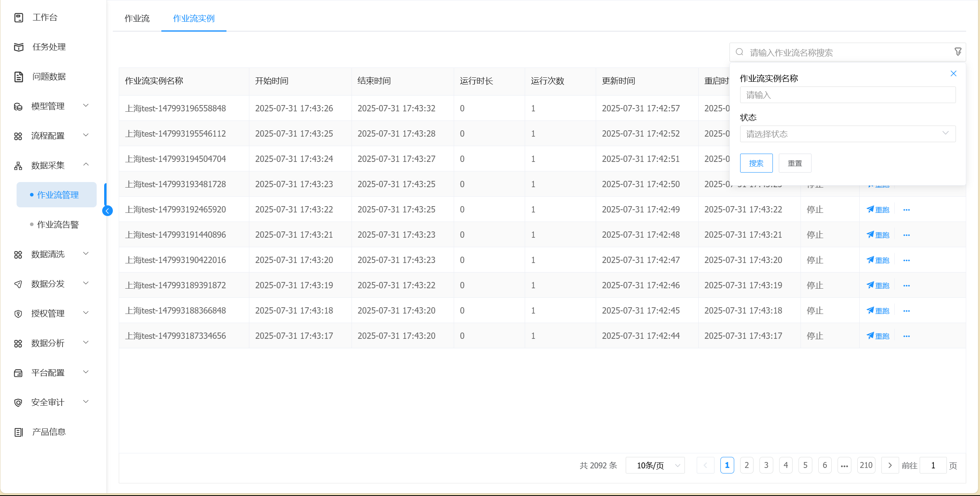Click the 重置 button in filter panel
The width and height of the screenshot is (980, 496).
coord(795,163)
